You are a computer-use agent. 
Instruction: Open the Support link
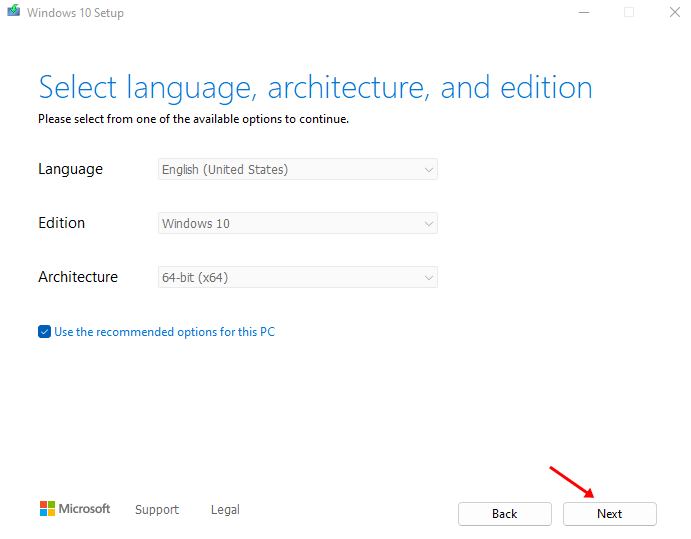157,510
